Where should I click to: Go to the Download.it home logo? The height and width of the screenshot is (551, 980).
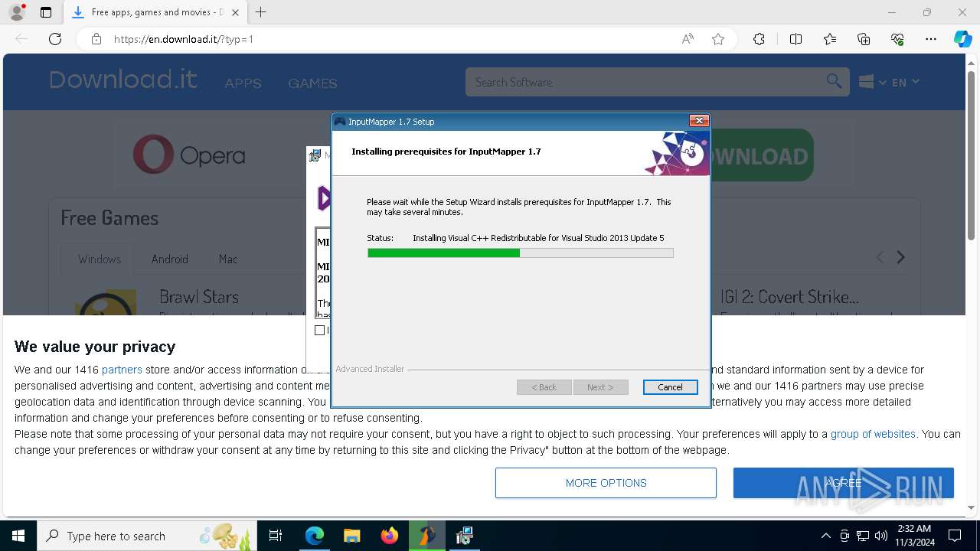(x=123, y=80)
